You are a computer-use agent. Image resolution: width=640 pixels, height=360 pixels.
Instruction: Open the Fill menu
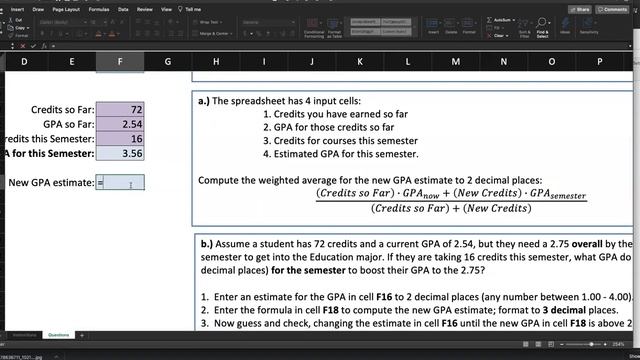tap(494, 28)
